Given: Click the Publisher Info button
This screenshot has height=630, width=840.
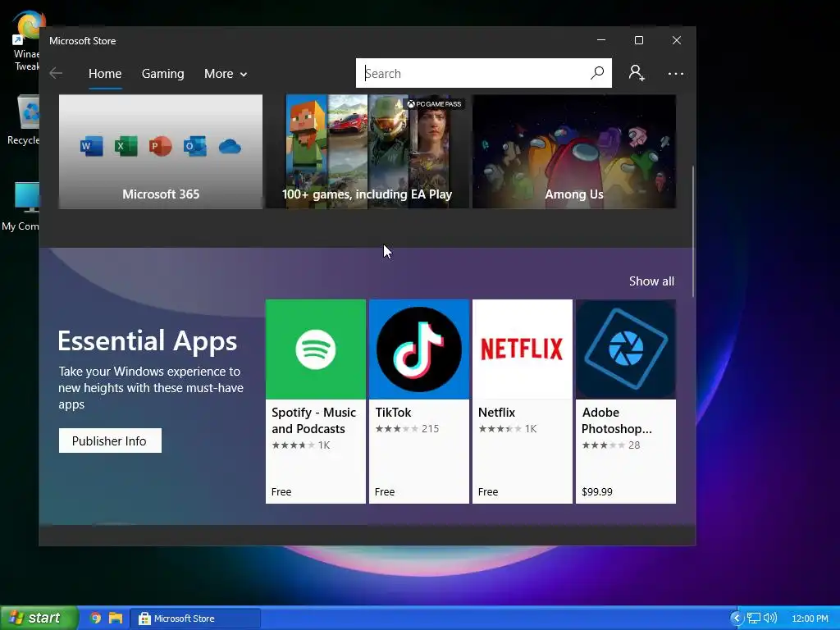Looking at the screenshot, I should (x=110, y=441).
